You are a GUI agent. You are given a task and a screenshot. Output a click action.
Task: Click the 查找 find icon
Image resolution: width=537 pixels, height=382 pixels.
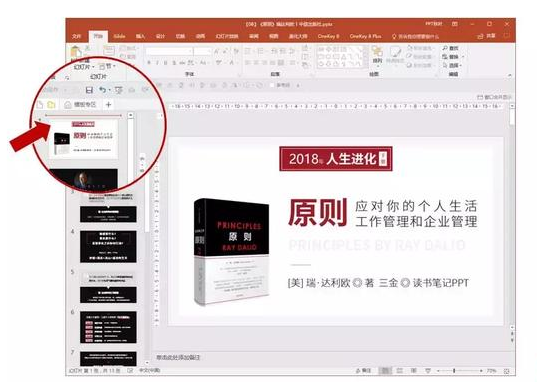pos(451,48)
